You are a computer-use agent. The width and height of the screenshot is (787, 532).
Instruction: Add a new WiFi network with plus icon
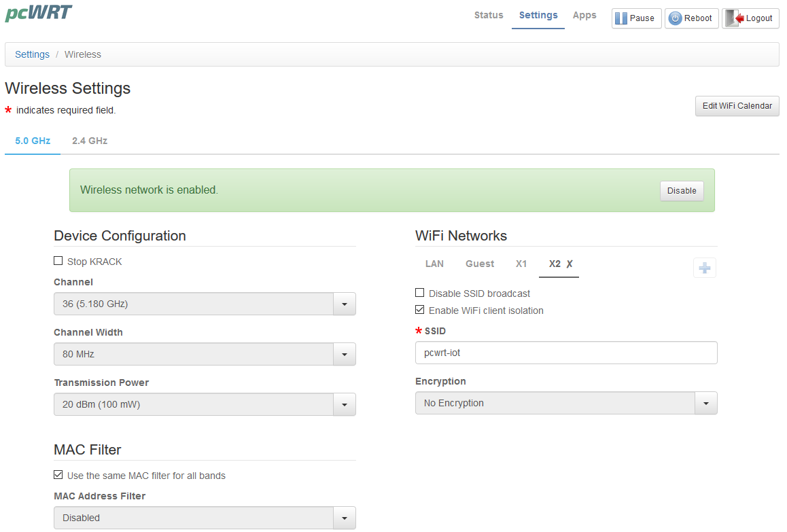(705, 268)
